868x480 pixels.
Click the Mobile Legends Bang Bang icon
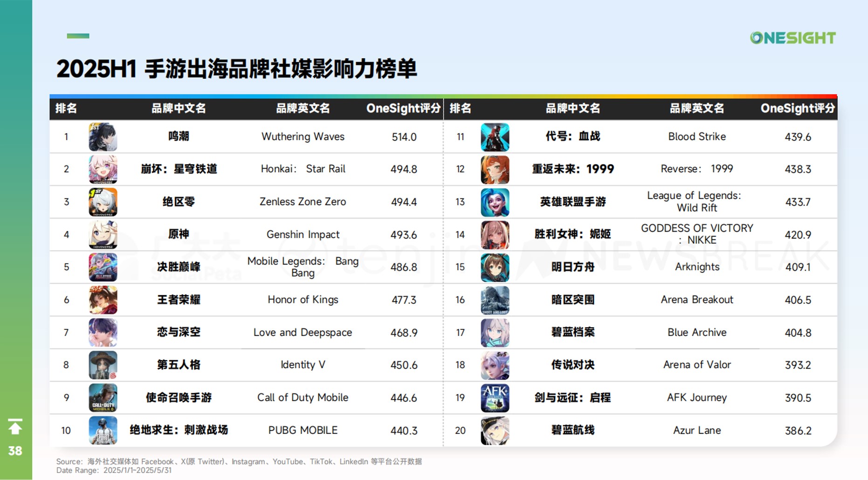click(x=103, y=267)
